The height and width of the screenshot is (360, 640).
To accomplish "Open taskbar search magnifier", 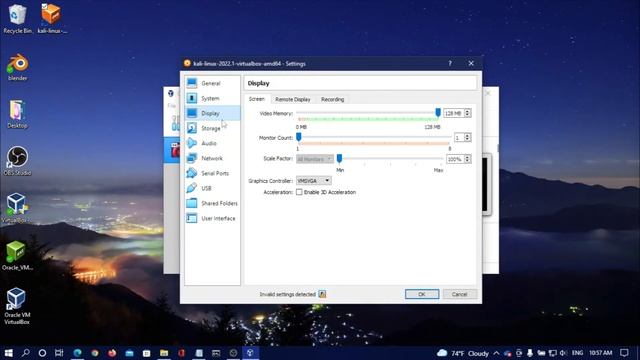I will click(x=25, y=353).
